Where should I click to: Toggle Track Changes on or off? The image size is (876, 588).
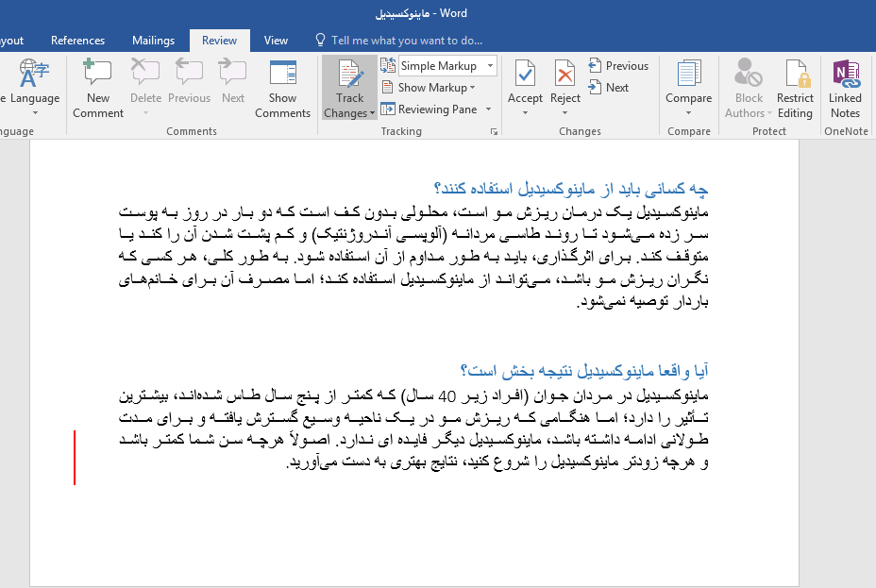click(349, 81)
